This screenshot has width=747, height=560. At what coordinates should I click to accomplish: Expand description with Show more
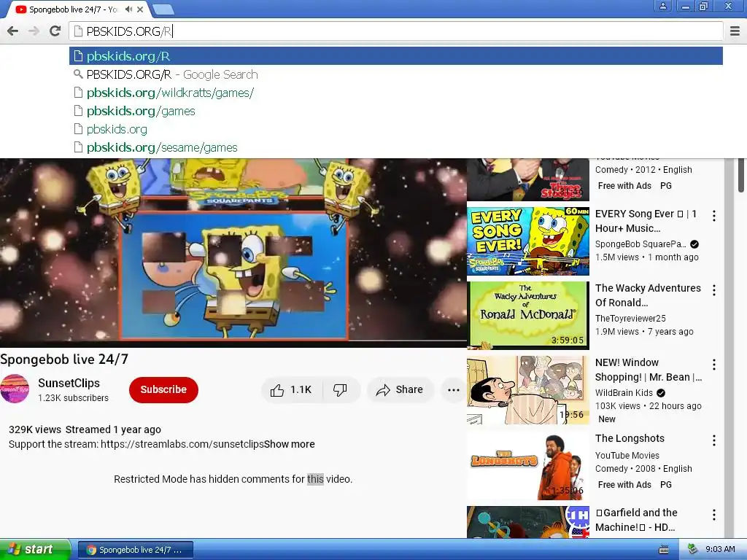290,444
